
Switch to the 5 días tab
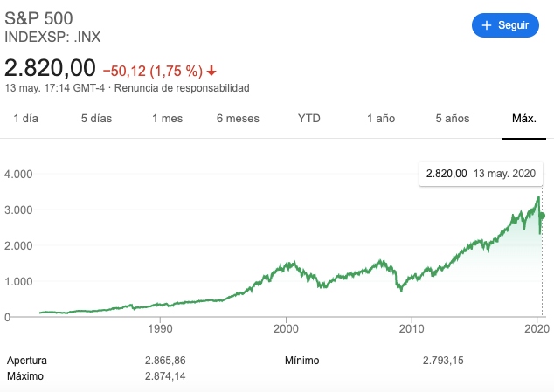point(96,119)
